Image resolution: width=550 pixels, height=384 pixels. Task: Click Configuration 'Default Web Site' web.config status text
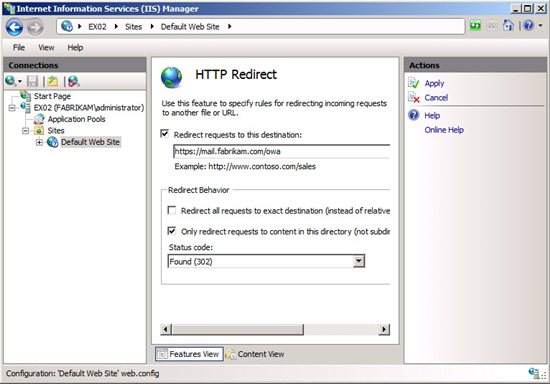82,373
